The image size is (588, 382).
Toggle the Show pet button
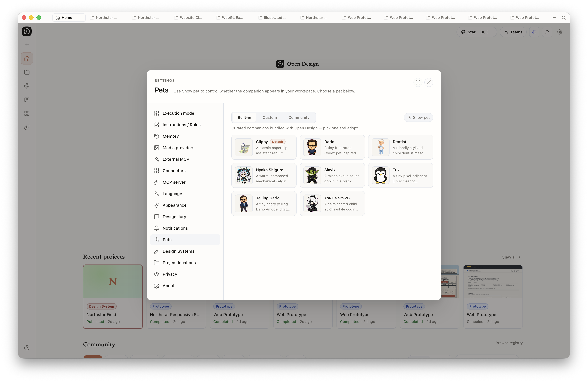point(418,118)
